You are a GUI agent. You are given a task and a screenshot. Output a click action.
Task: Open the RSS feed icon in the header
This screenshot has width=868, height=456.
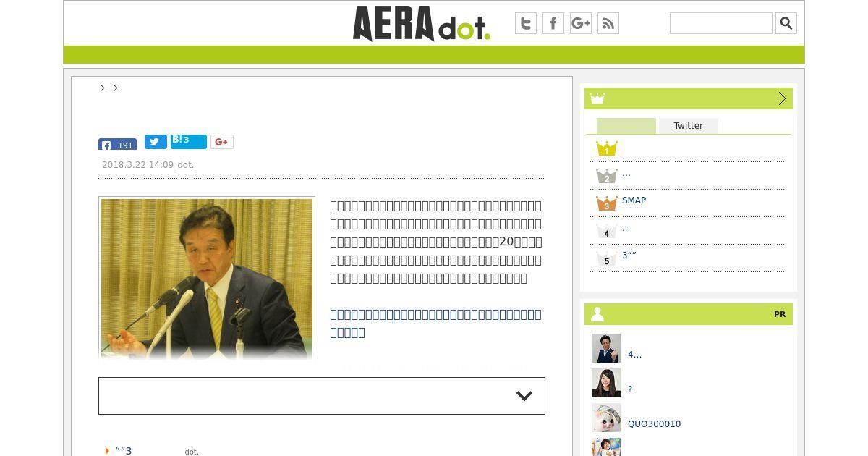[608, 23]
